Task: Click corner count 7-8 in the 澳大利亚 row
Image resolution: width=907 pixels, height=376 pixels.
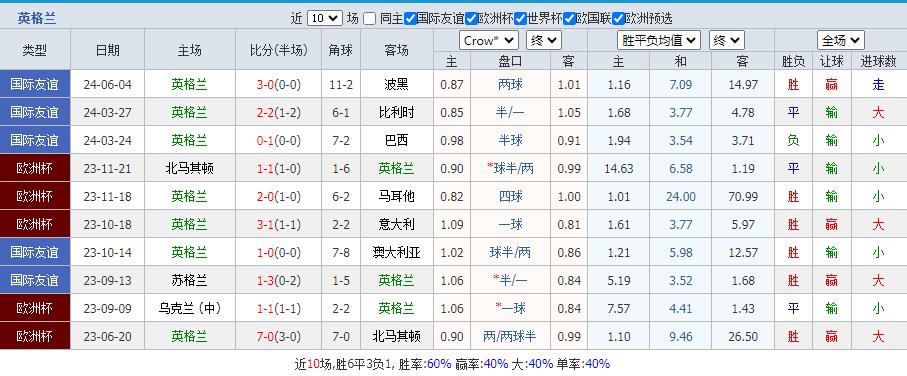Action: click(341, 252)
